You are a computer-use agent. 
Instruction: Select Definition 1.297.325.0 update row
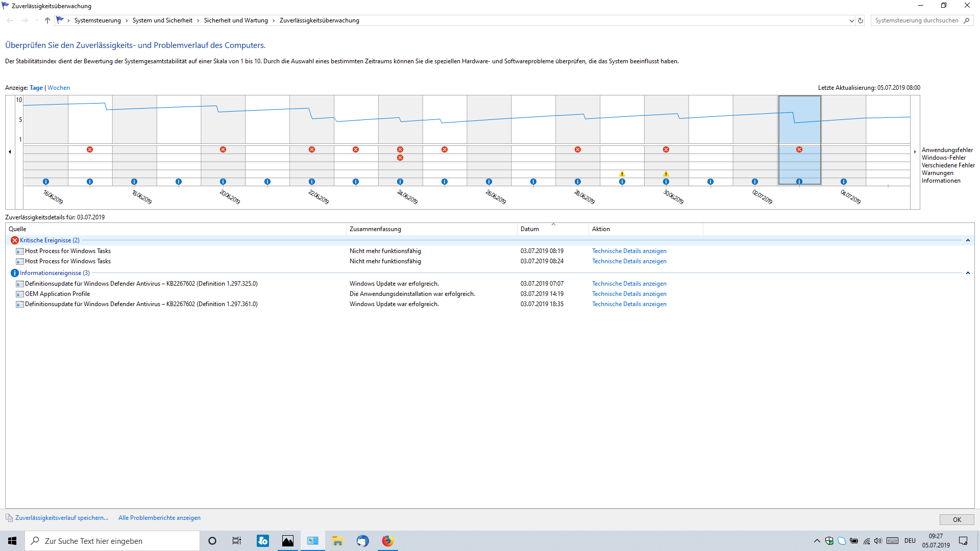490,284
